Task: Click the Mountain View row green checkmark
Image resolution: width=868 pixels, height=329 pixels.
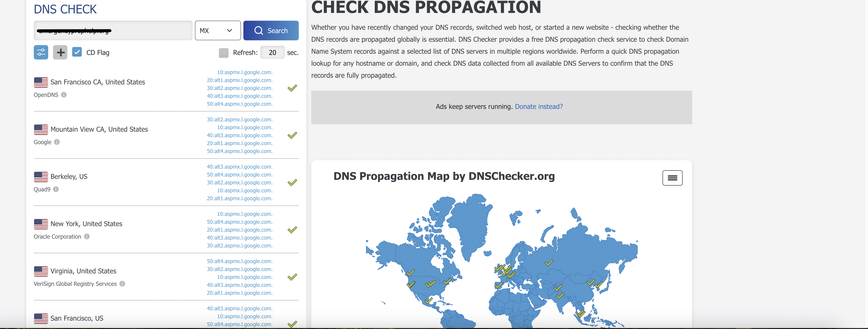Action: pos(292,135)
